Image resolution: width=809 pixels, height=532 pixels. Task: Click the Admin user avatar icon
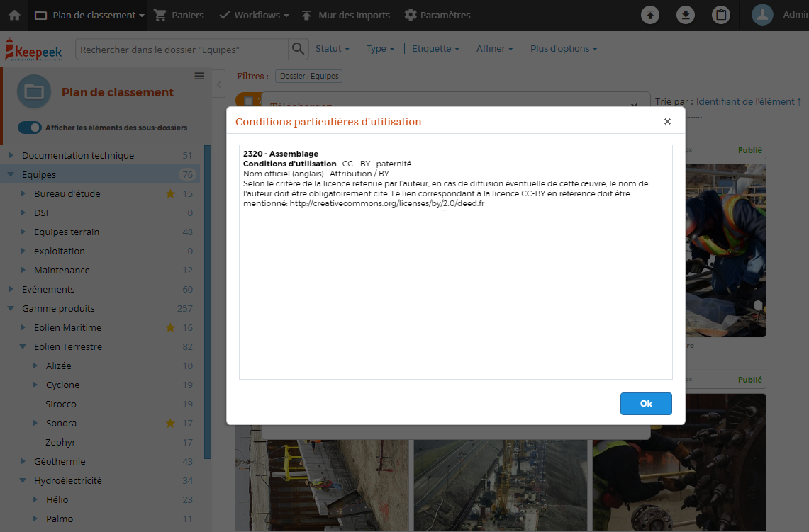click(x=762, y=15)
